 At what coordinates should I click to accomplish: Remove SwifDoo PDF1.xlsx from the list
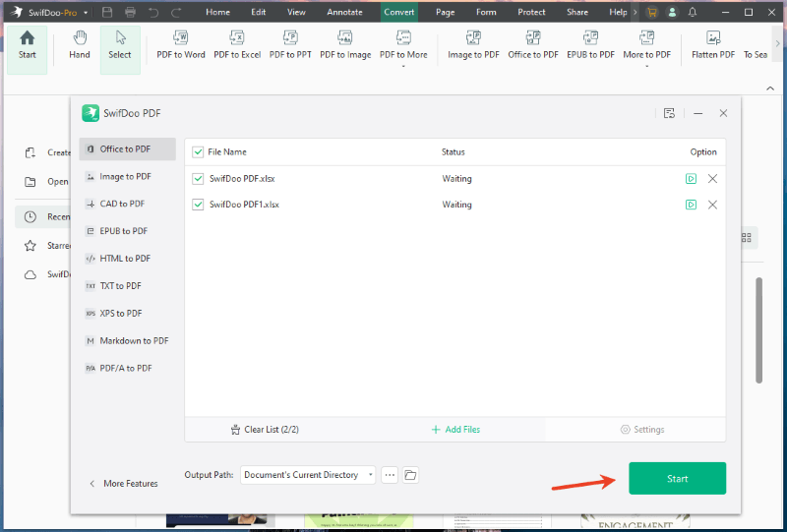tap(712, 205)
